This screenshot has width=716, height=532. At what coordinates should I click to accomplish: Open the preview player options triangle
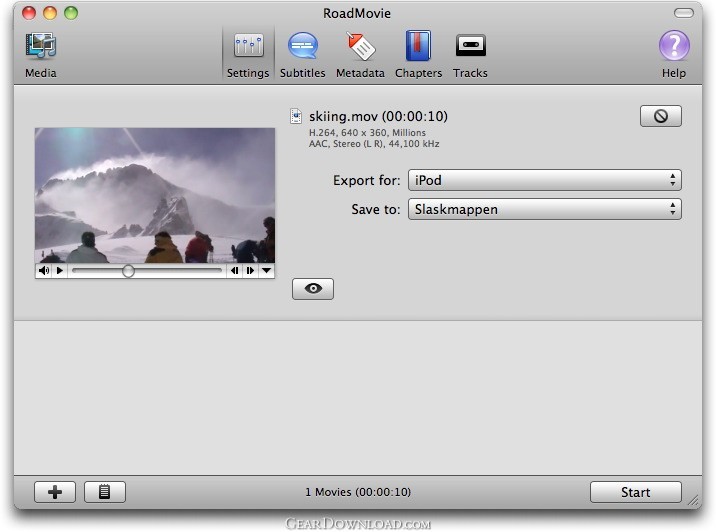[x=266, y=270]
